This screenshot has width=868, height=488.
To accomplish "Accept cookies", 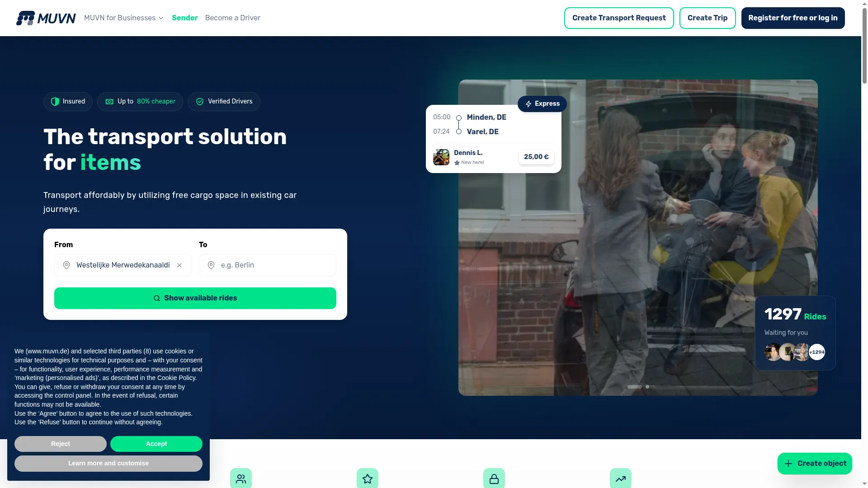I will pos(156,444).
